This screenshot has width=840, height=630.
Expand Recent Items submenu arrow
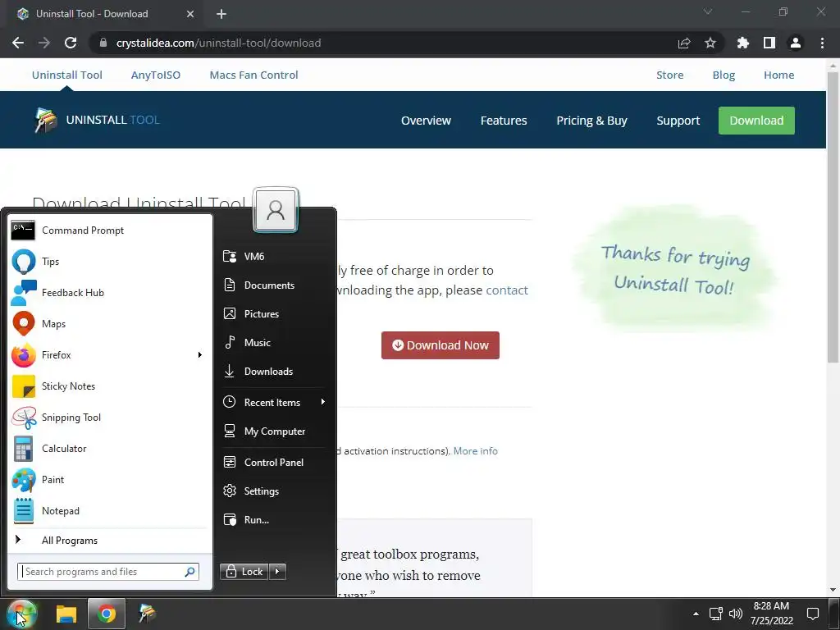coord(322,402)
